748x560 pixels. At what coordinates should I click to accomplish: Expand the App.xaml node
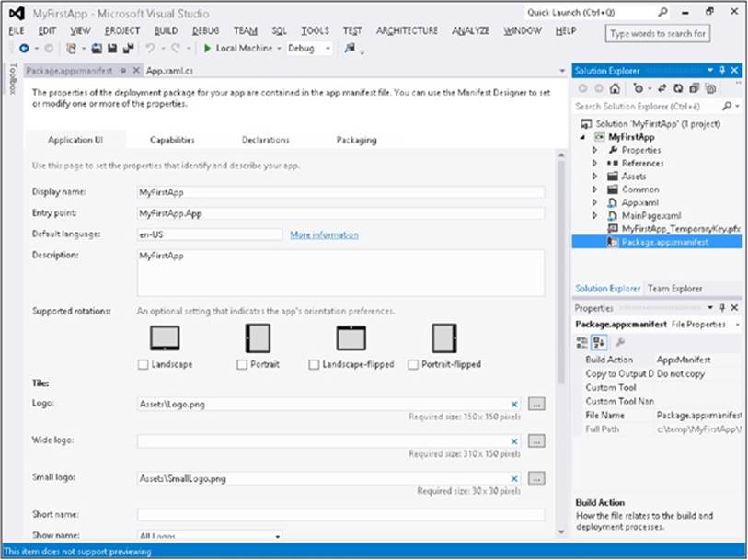click(594, 202)
